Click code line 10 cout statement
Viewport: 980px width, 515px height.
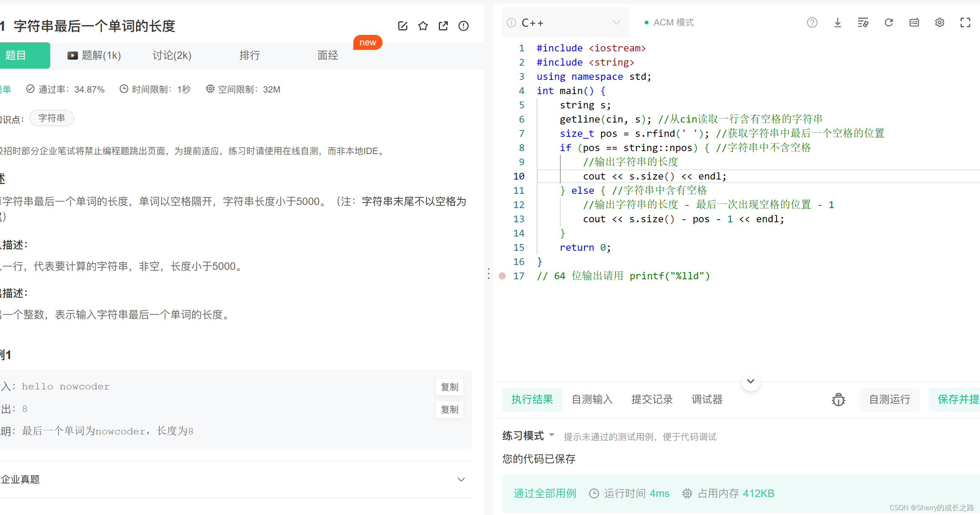coord(654,177)
